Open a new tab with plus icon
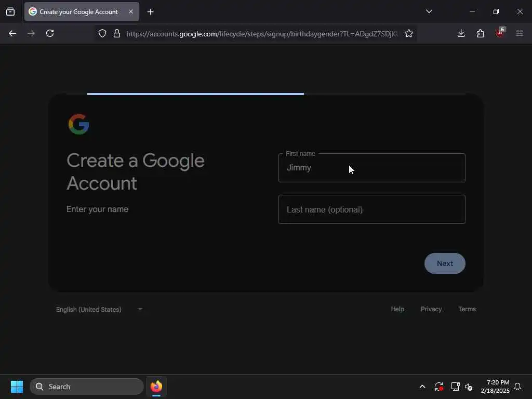 coord(150,12)
